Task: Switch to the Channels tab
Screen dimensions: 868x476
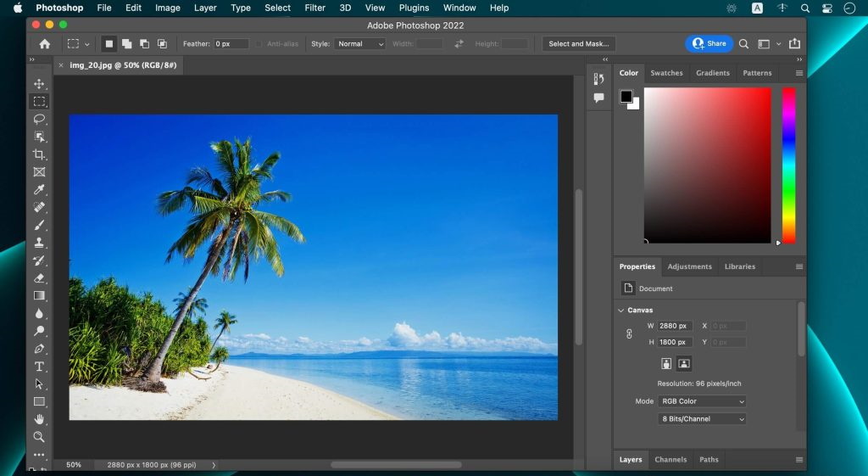Action: click(670, 459)
